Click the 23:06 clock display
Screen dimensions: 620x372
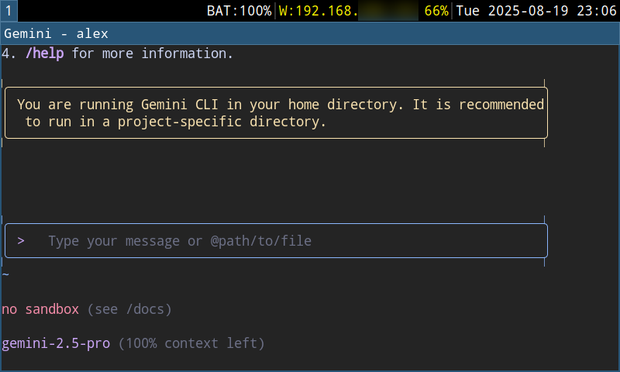[x=596, y=11]
